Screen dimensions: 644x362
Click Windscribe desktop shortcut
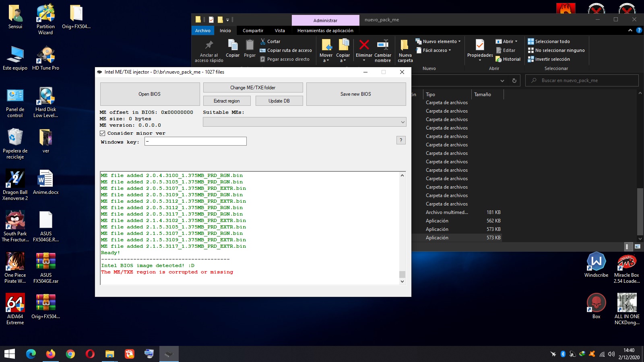596,262
